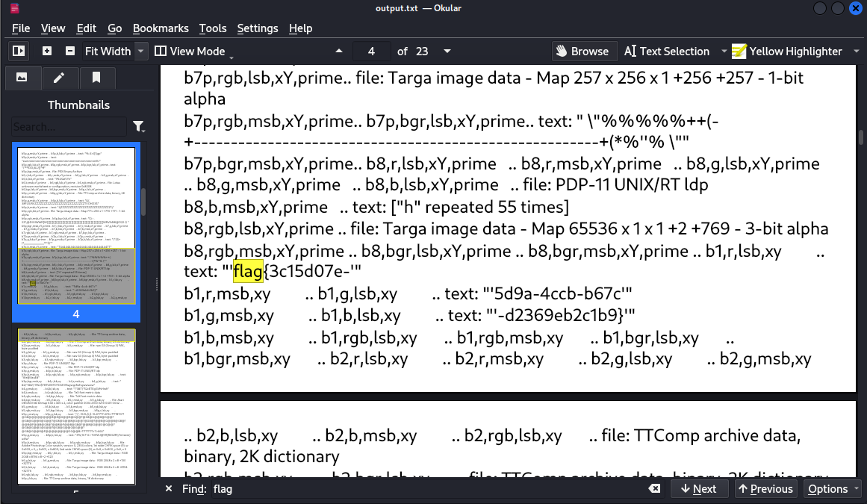Open the Tools menu
867x504 pixels.
(x=213, y=28)
